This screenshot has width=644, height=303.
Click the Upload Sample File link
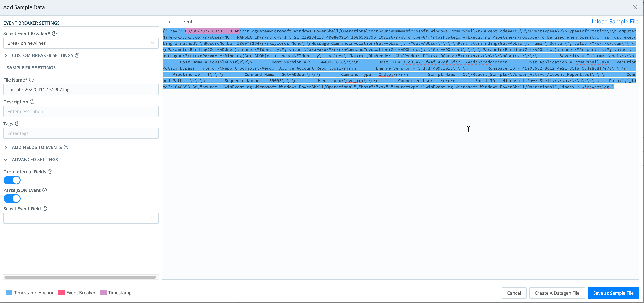(x=614, y=22)
